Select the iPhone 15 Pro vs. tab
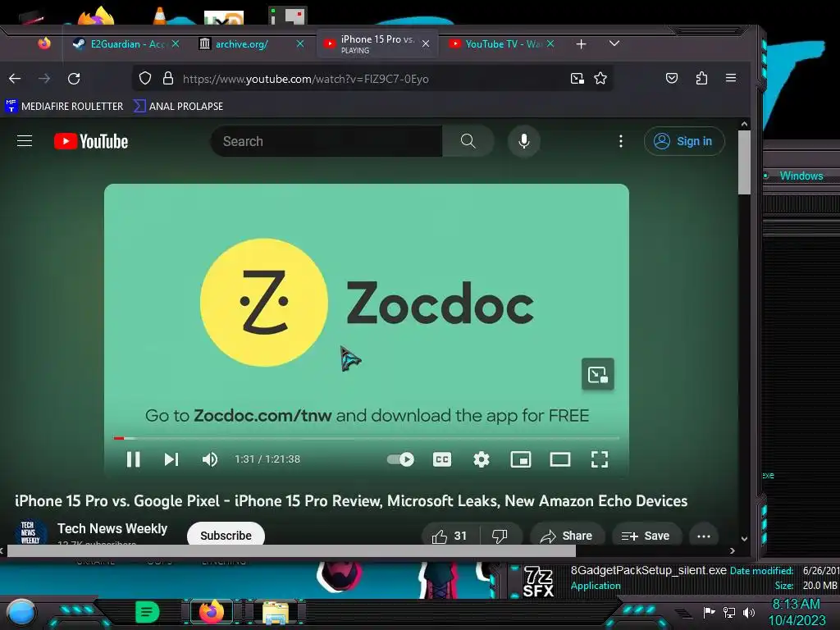This screenshot has height=630, width=840. tap(377, 44)
